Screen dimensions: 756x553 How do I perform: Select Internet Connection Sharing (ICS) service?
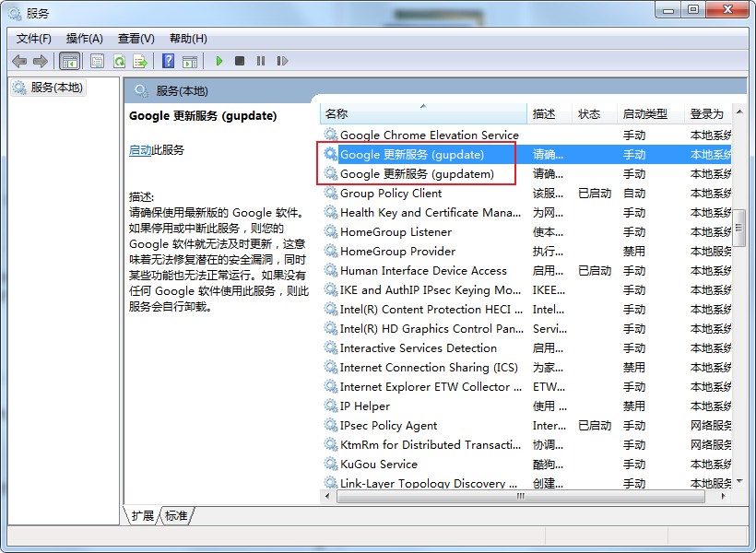coord(526,368)
